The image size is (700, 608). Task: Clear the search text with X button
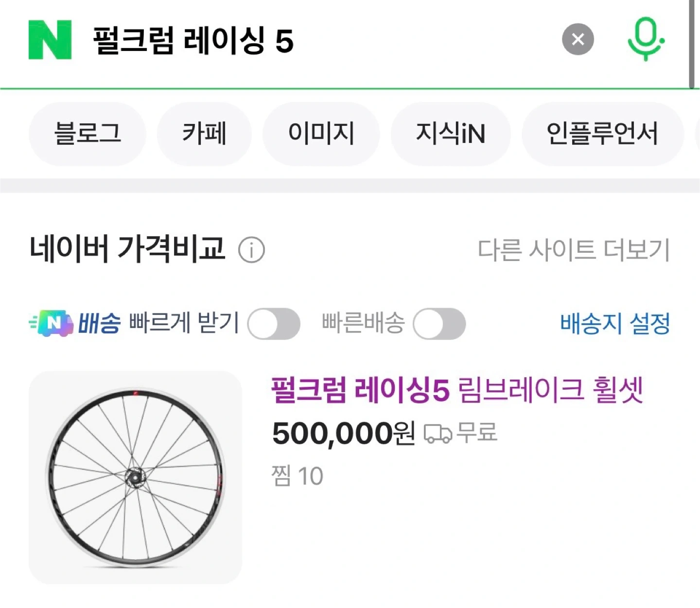click(578, 39)
